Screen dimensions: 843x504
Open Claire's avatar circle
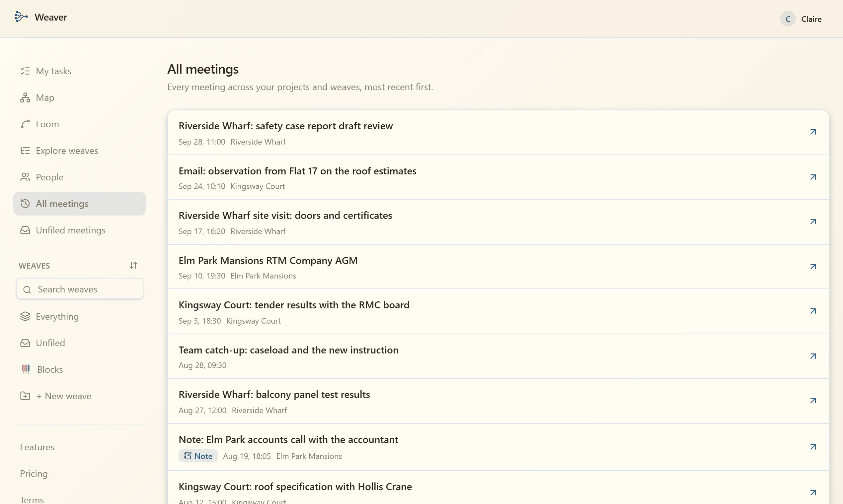(x=788, y=19)
